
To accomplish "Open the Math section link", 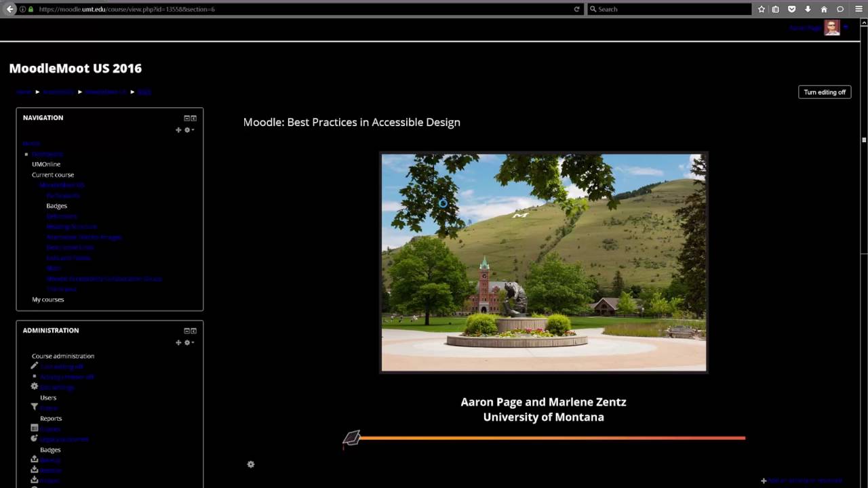I will [54, 268].
